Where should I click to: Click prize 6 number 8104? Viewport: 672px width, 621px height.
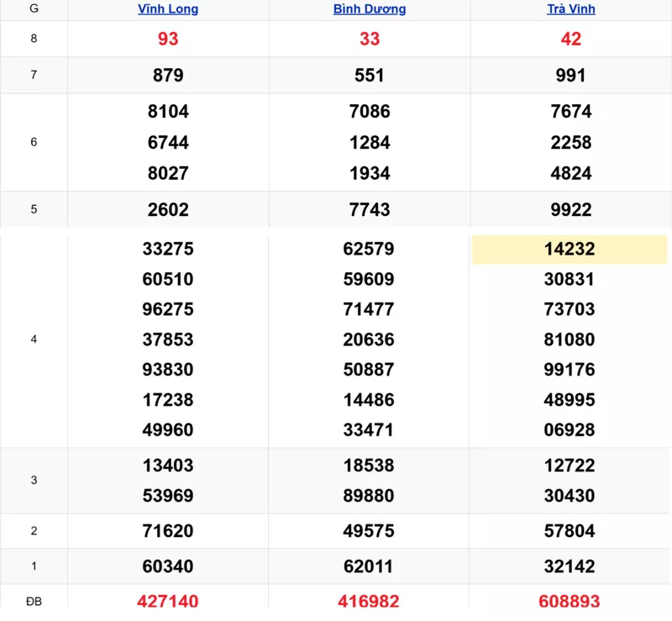click(168, 111)
